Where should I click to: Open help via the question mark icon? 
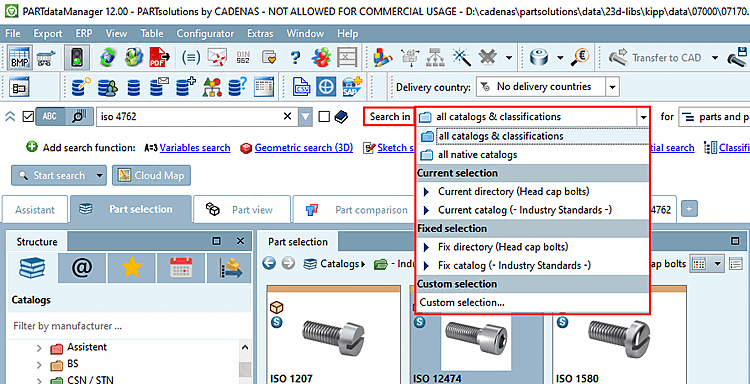(x=296, y=58)
